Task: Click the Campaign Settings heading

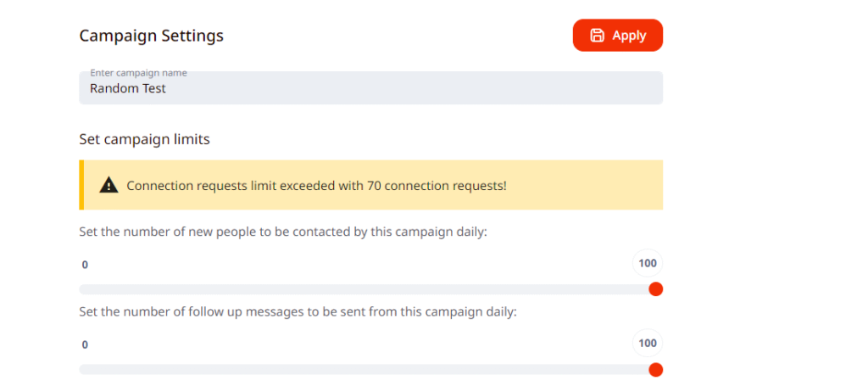Action: (x=151, y=36)
